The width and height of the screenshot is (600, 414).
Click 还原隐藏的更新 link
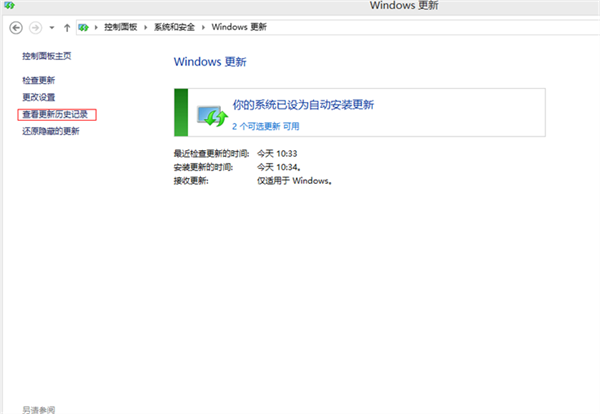[51, 131]
